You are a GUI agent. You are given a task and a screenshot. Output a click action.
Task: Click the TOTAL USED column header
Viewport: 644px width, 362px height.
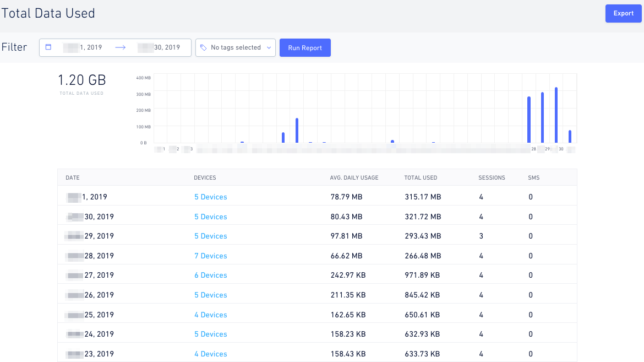(421, 178)
